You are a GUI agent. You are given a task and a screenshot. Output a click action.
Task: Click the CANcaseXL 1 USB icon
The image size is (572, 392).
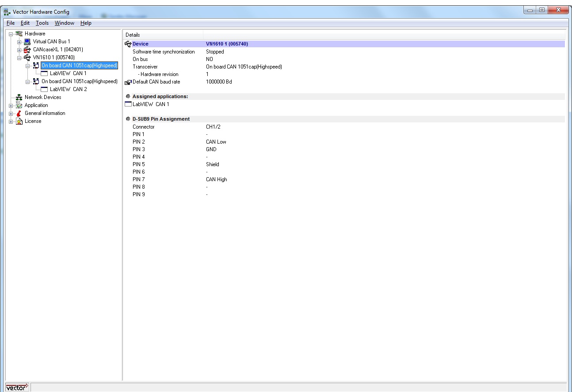pyautogui.click(x=27, y=49)
